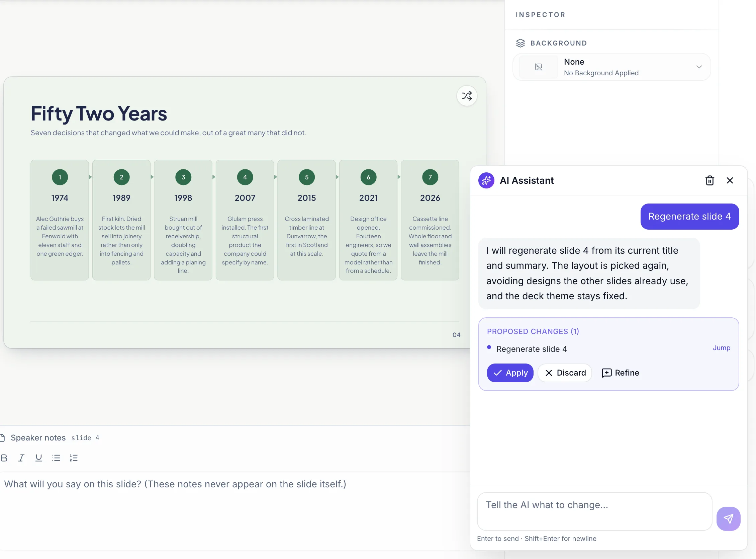Discard the proposed changes
The width and height of the screenshot is (756, 559).
coord(565,373)
